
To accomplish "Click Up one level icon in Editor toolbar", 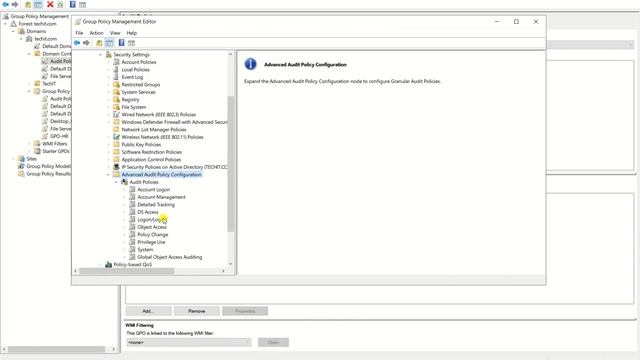I will (99, 43).
